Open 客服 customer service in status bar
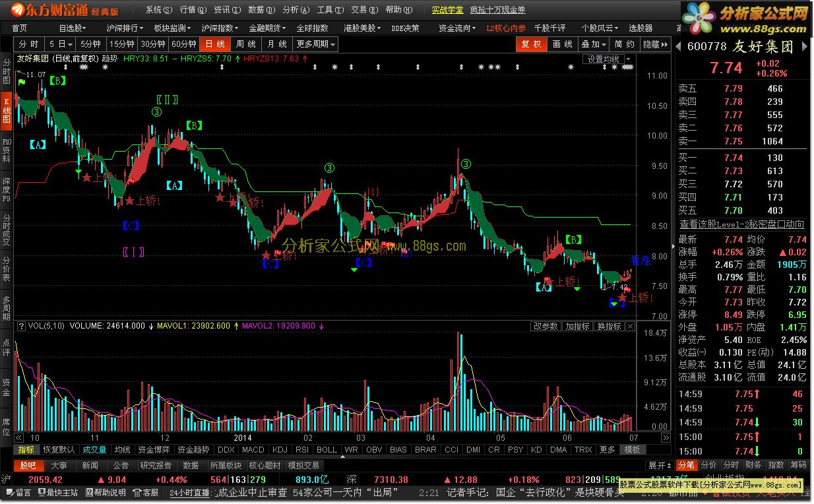The width and height of the screenshot is (814, 504). (x=146, y=492)
